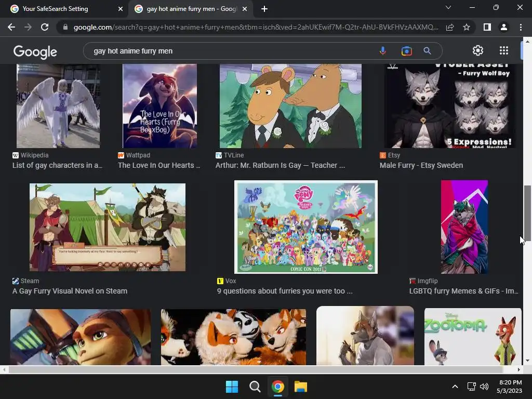The width and height of the screenshot is (532, 399).
Task: Open the fursuit costumes thumbnail
Action: point(233,337)
